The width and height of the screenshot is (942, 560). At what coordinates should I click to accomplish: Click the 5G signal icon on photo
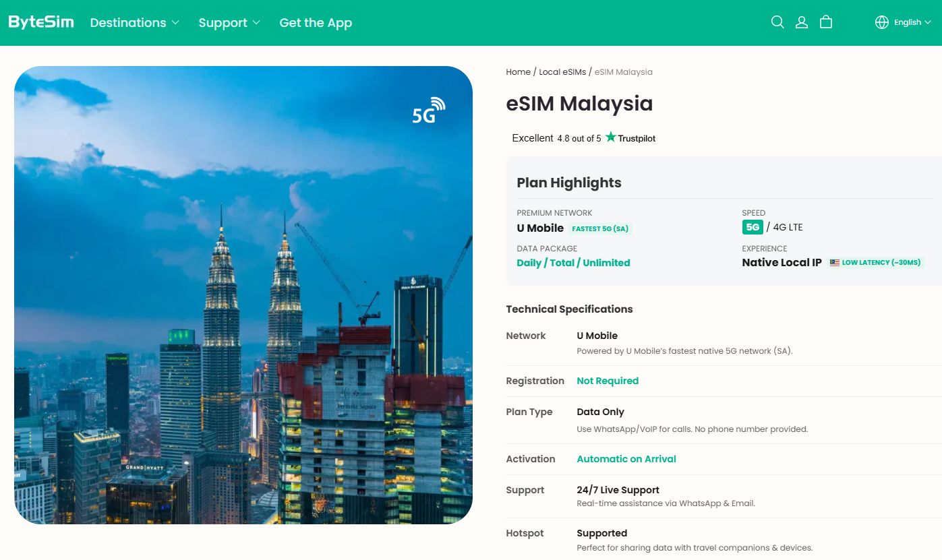[x=429, y=111]
